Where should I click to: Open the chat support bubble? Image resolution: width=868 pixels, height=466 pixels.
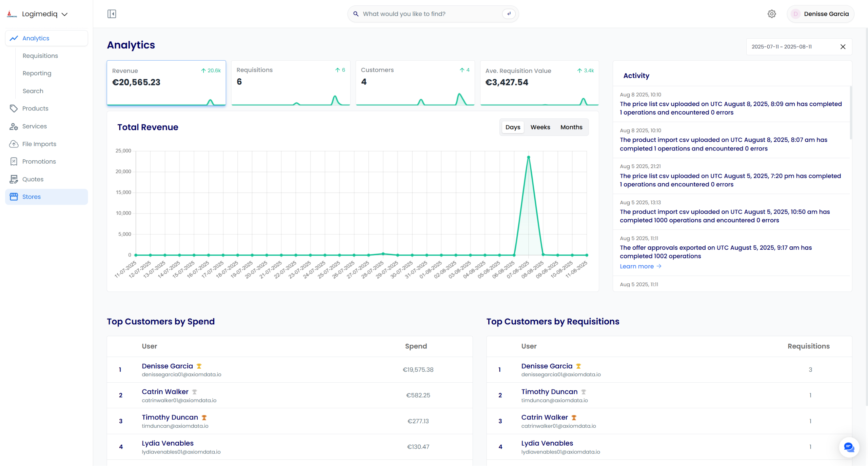coord(849,447)
